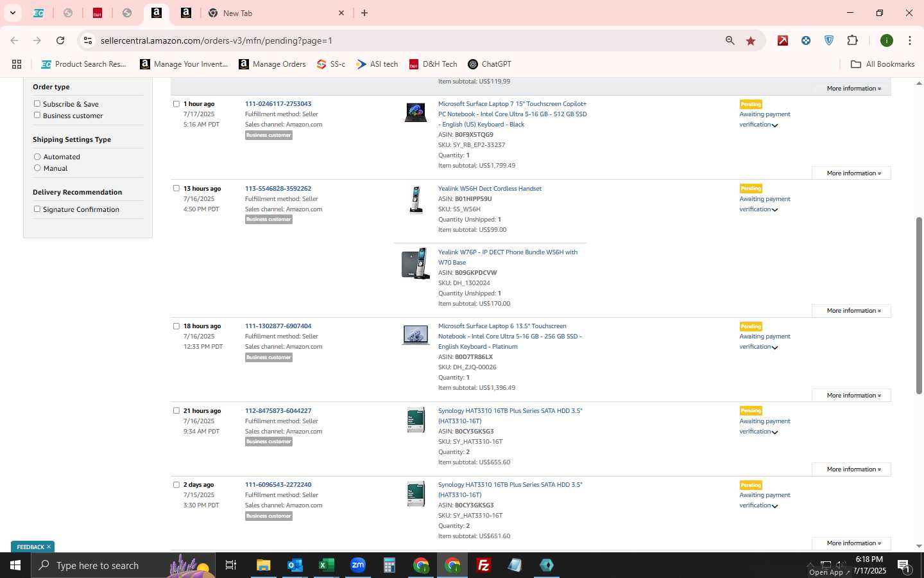Open the Extensions puzzle icon

click(x=852, y=40)
